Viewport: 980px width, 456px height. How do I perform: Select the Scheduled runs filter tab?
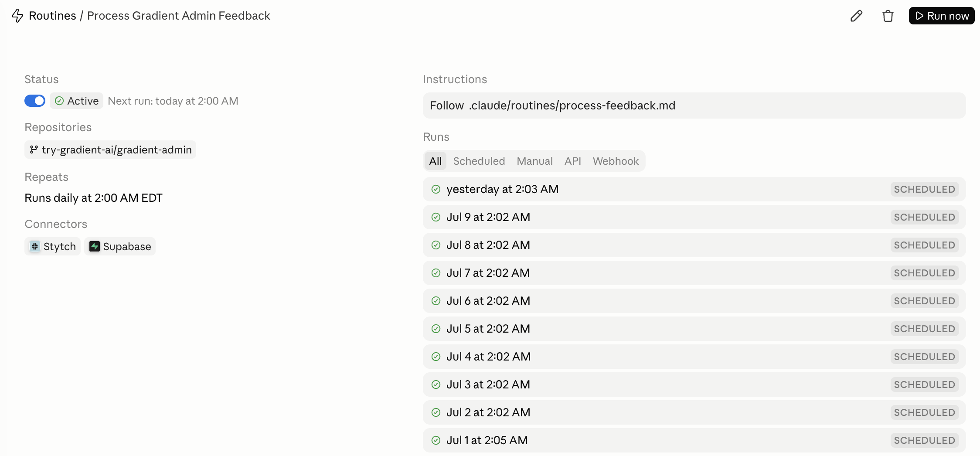click(x=479, y=161)
